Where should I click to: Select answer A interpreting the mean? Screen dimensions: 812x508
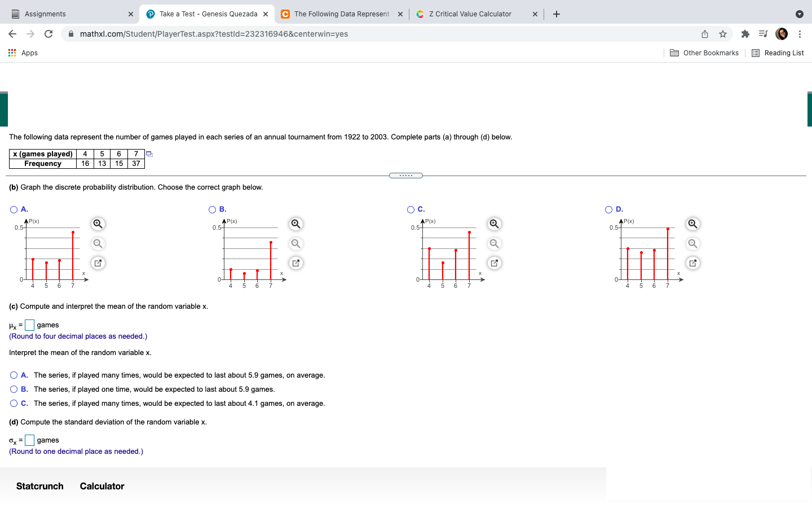(x=13, y=375)
